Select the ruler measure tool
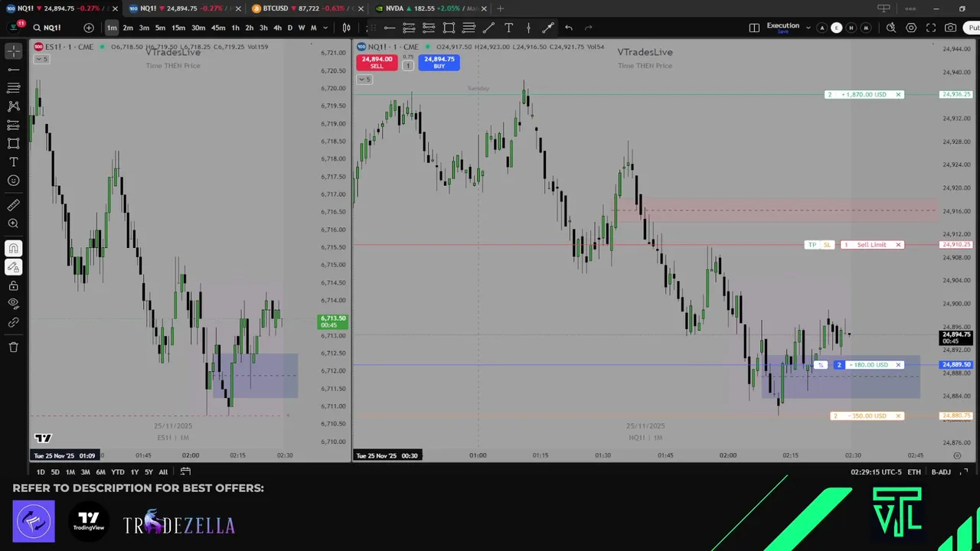This screenshot has height=551, width=980. (14, 205)
